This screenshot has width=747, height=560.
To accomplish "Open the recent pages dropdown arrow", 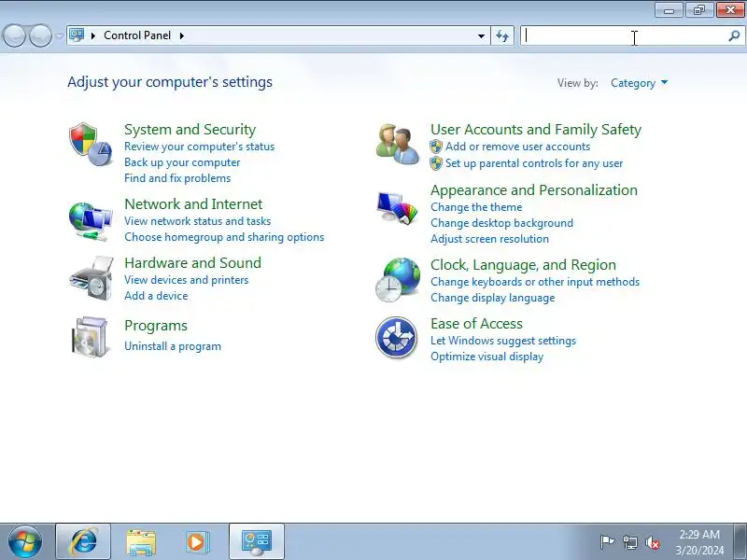I will coord(59,35).
